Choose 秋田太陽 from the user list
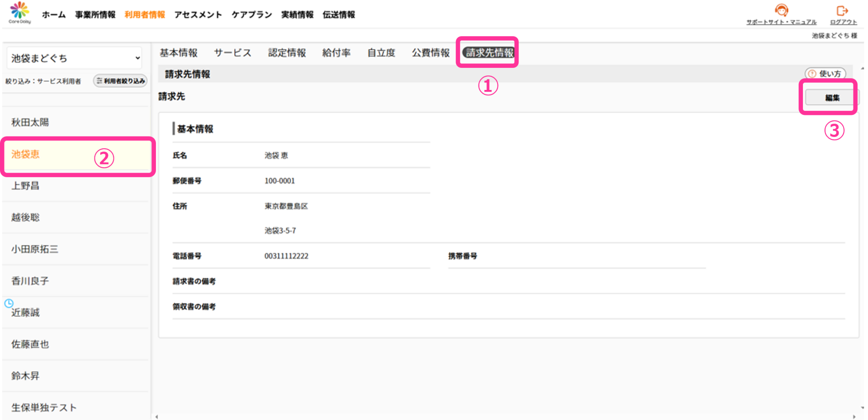The image size is (868, 420). click(30, 123)
